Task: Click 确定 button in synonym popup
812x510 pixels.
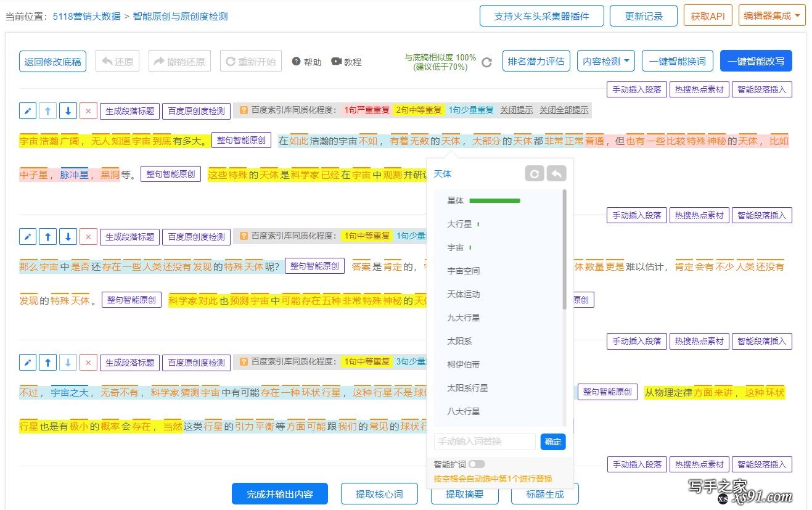Action: coord(553,442)
